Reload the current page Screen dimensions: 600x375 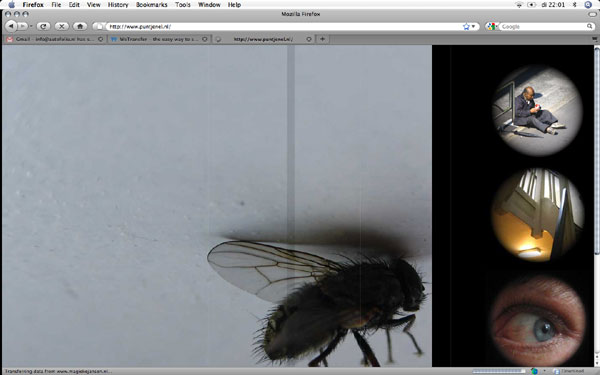pos(44,26)
